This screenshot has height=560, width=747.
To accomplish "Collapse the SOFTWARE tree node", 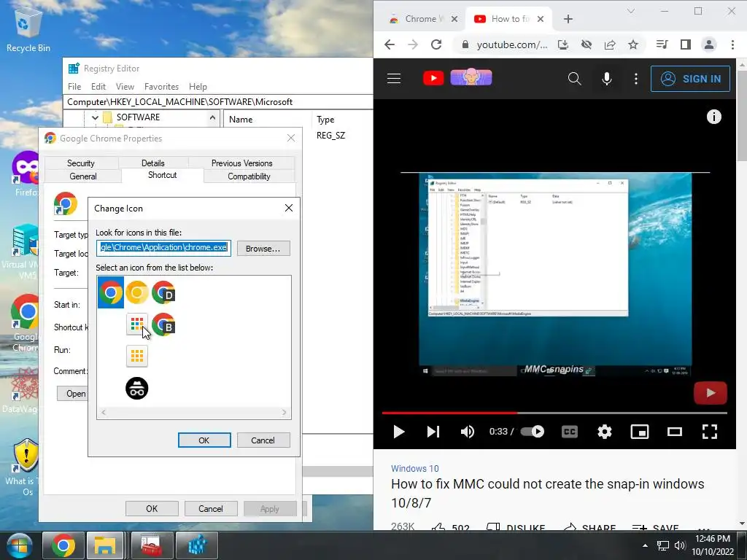I will pyautogui.click(x=95, y=117).
